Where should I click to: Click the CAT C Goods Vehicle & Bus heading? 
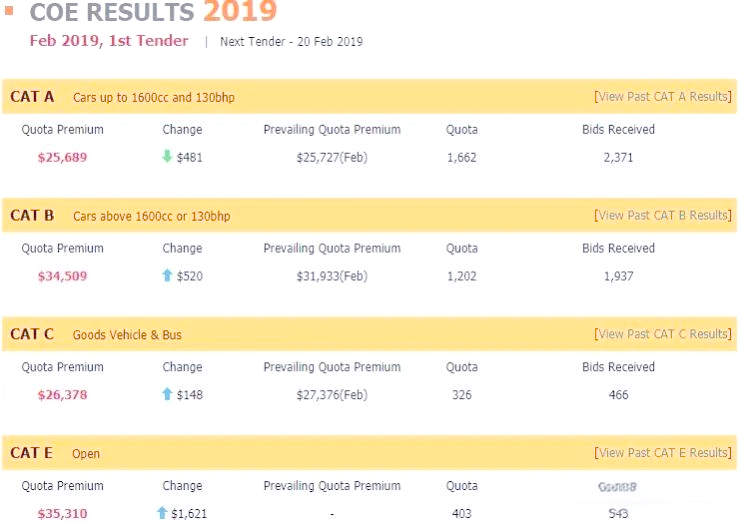tap(96, 334)
